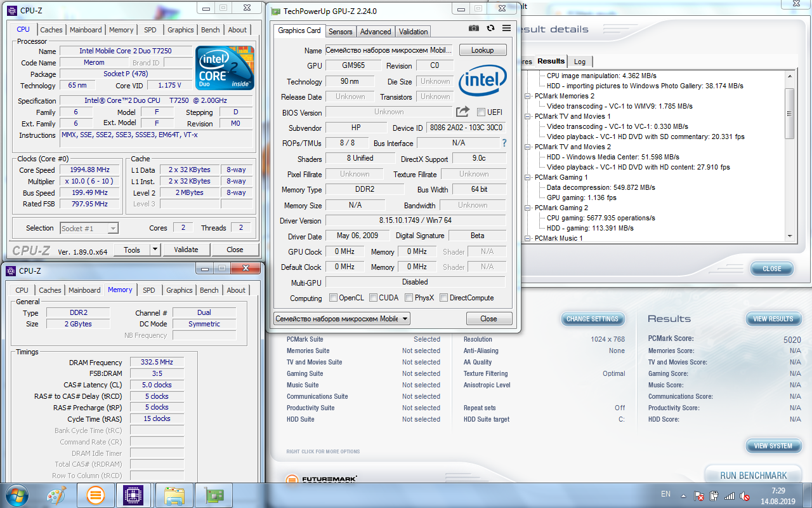Click the EN language indicator
812x508 pixels.
click(665, 494)
